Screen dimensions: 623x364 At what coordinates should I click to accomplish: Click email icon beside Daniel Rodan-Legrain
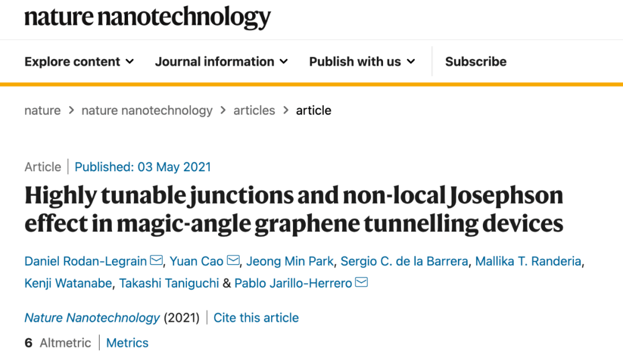[x=156, y=261]
